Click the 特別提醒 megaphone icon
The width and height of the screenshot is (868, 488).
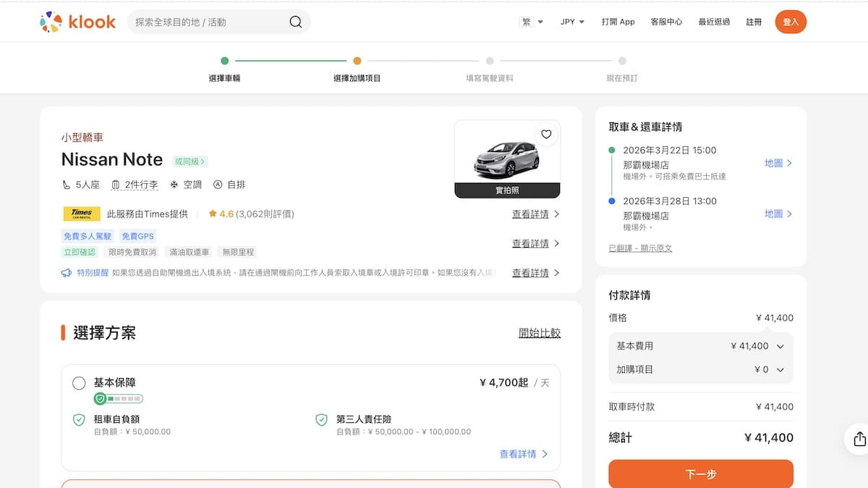coord(67,273)
